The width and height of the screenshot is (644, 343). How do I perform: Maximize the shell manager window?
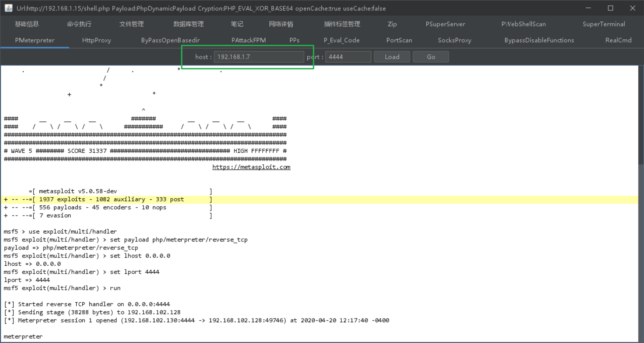(x=610, y=8)
